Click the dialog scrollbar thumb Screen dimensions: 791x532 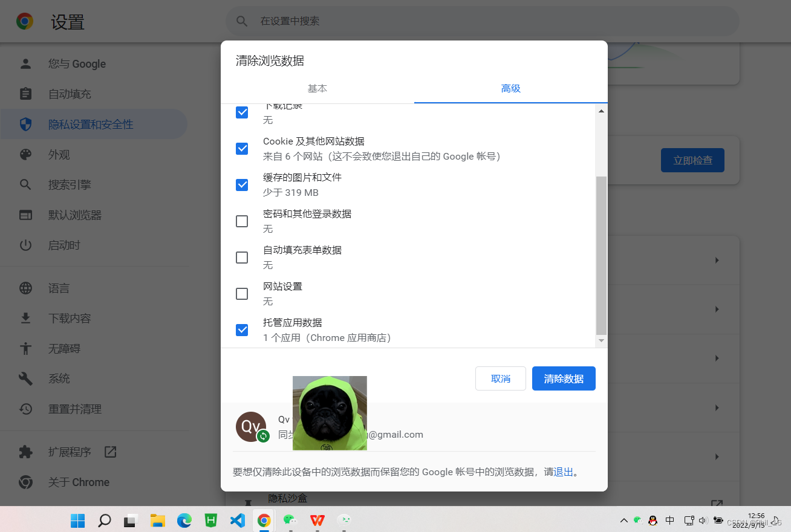tap(601, 256)
